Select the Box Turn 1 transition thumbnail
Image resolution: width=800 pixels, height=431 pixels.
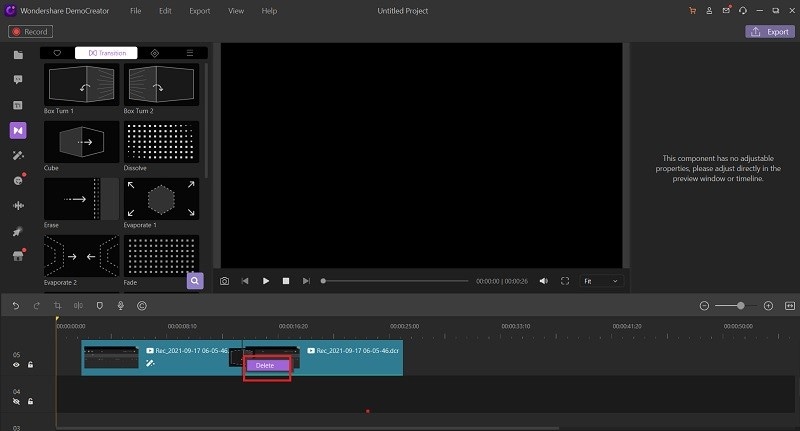click(82, 85)
